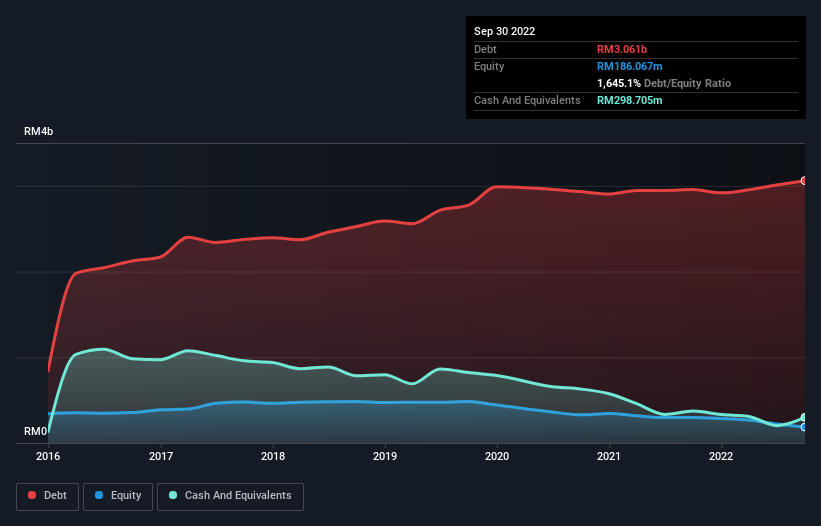The height and width of the screenshot is (526, 821).
Task: Click the cyan Cash endpoint marker
Action: 804,418
